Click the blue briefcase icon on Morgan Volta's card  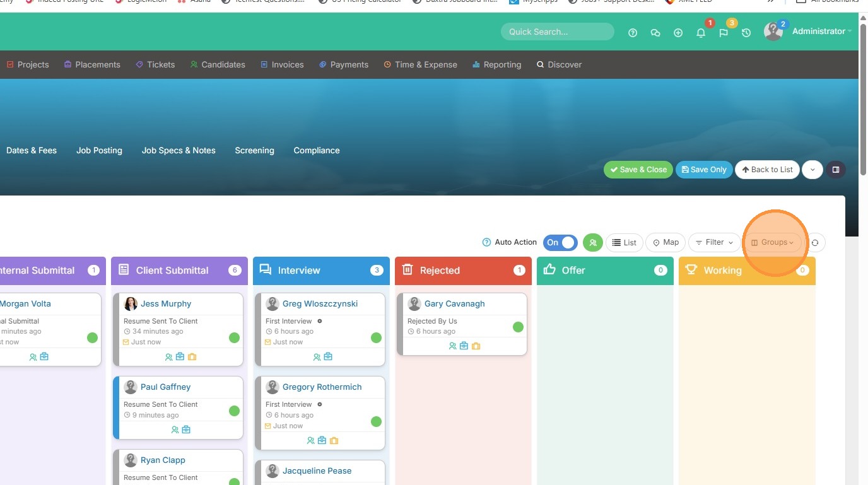[x=44, y=357]
